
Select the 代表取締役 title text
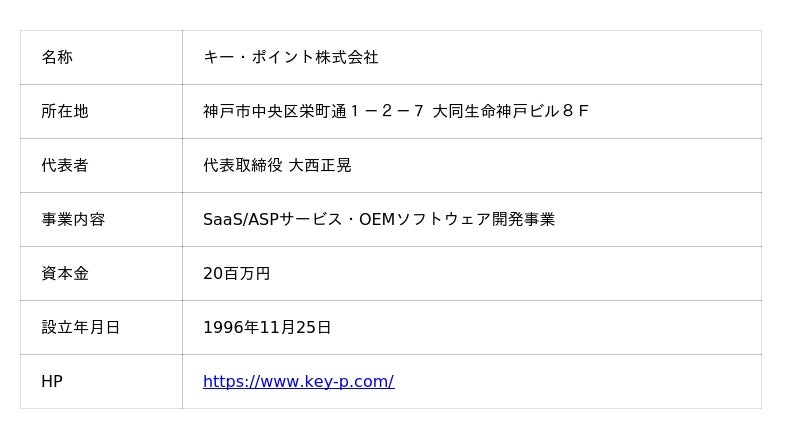click(242, 165)
